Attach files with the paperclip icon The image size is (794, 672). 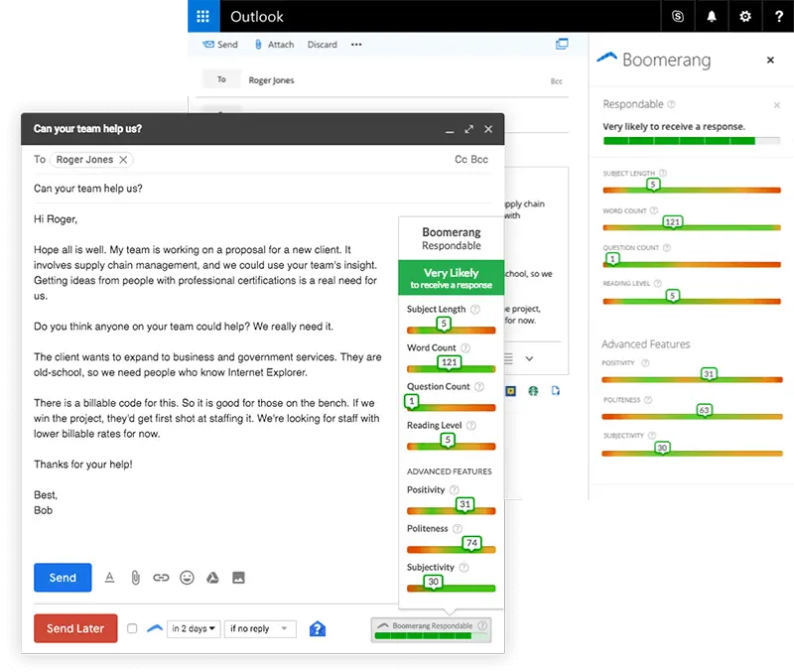[x=135, y=578]
